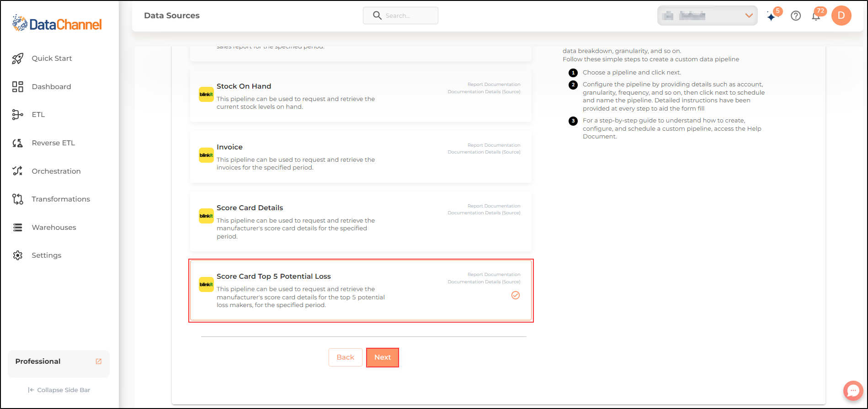Screen dimensions: 868x409
Task: Open the notifications bell
Action: tap(816, 16)
